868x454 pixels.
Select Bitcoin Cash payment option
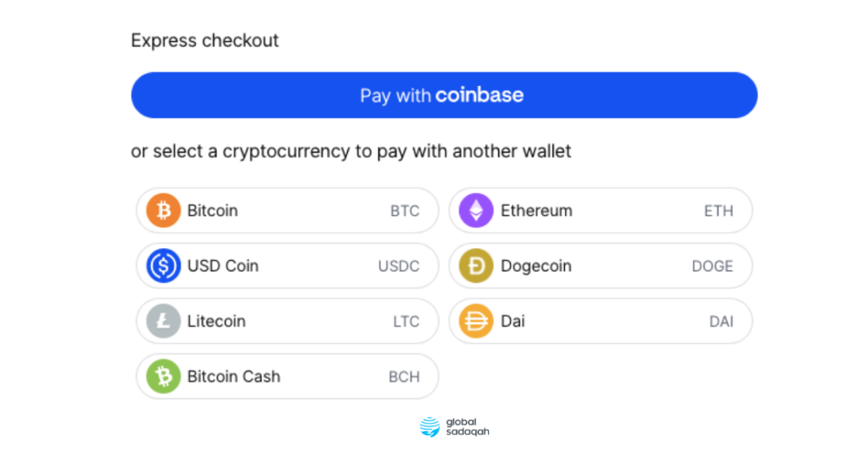287,377
